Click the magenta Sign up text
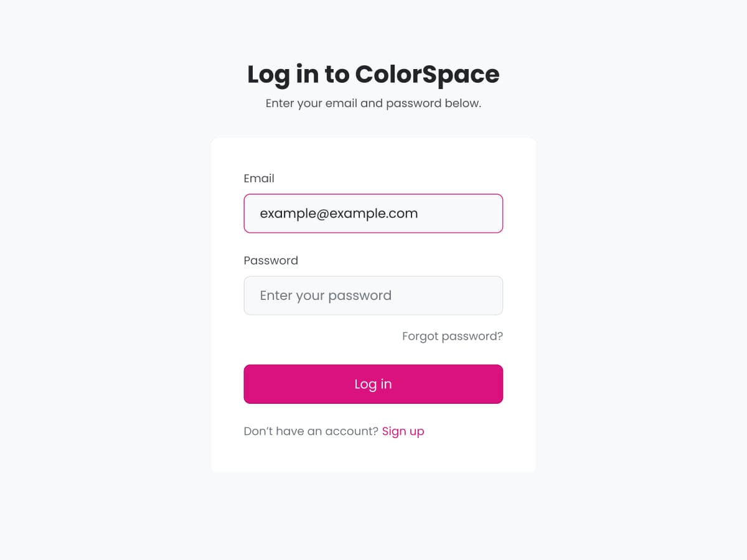 403,431
